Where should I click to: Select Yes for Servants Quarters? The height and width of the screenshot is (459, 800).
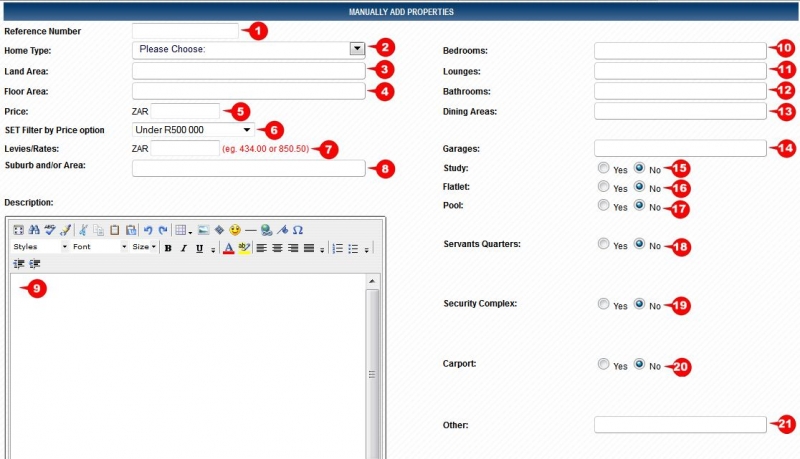604,244
